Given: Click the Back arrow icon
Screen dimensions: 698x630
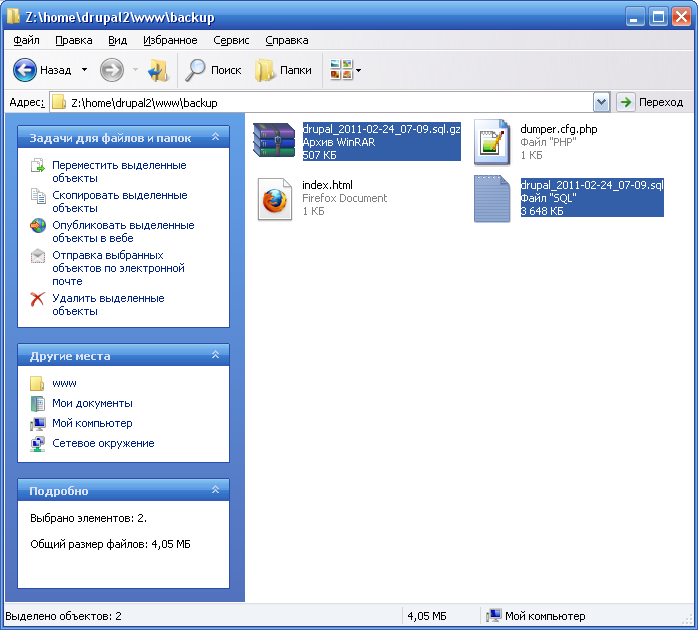Looking at the screenshot, I should pos(24,70).
